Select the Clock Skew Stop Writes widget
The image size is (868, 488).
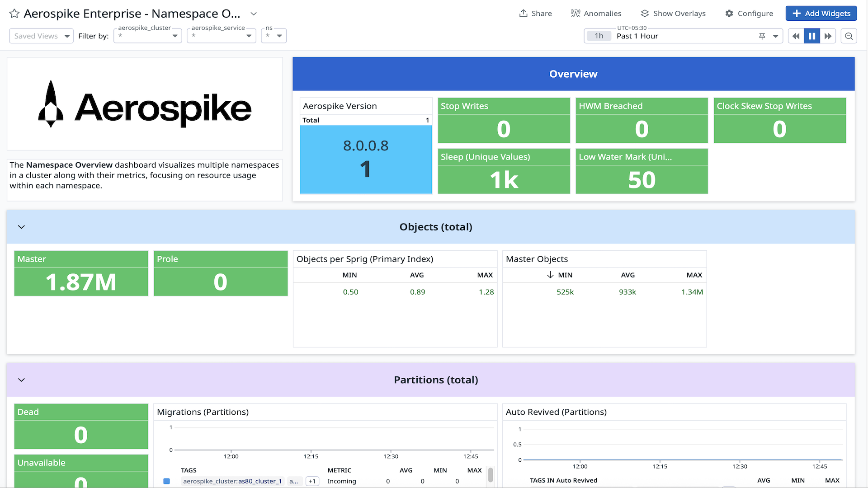[780, 121]
